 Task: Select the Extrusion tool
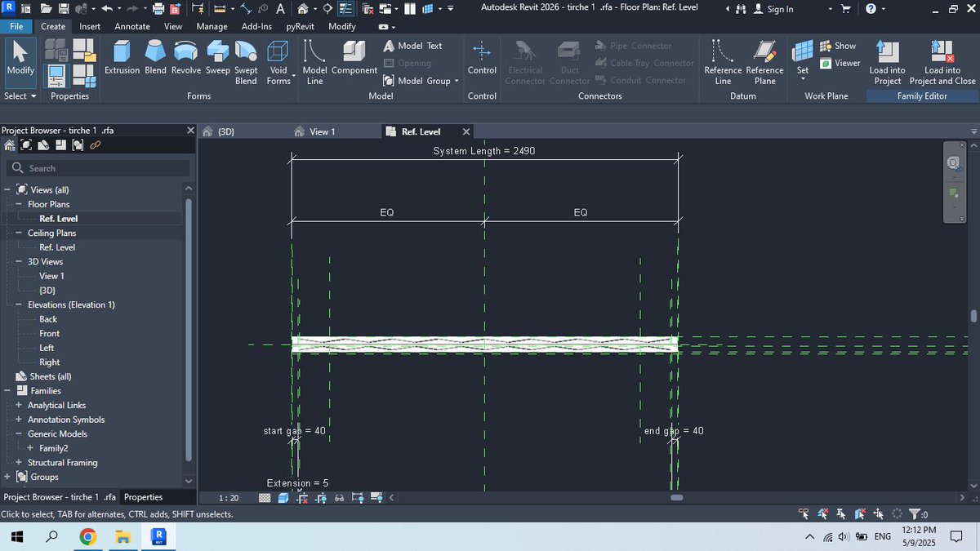(x=122, y=59)
